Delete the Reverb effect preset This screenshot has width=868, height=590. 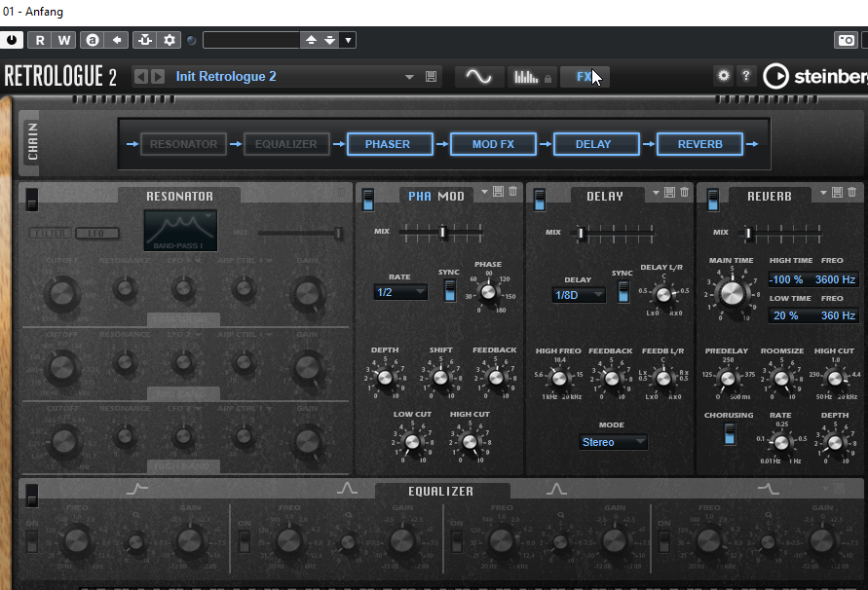[852, 192]
